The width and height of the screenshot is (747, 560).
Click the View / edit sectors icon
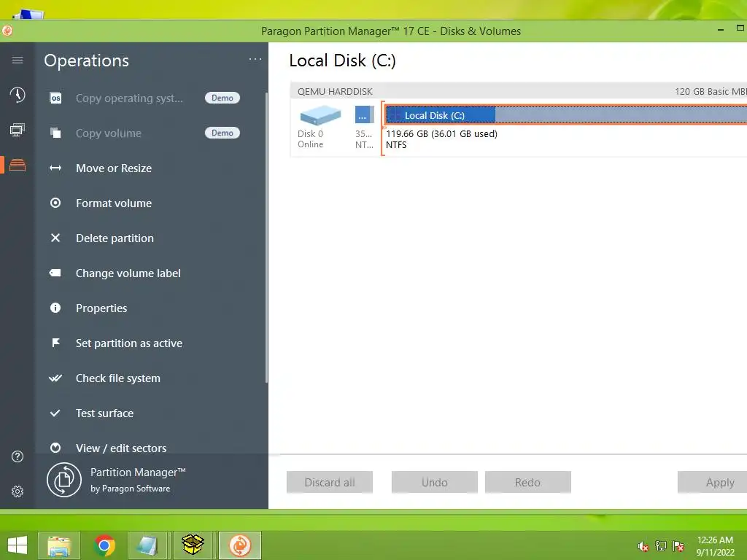[x=55, y=448]
